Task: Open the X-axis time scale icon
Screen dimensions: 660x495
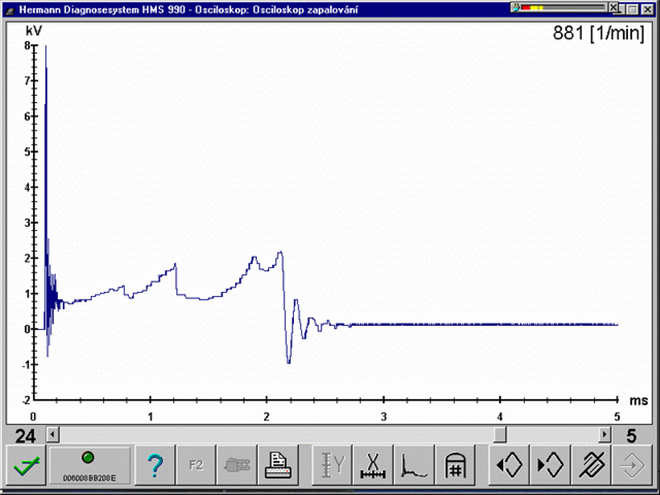Action: coord(373,465)
